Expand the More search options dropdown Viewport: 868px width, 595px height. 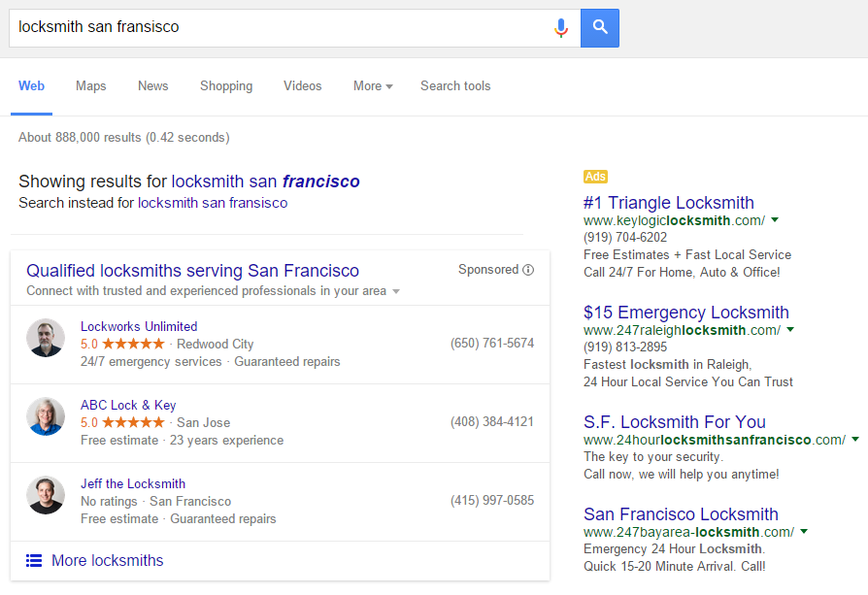pyautogui.click(x=373, y=85)
